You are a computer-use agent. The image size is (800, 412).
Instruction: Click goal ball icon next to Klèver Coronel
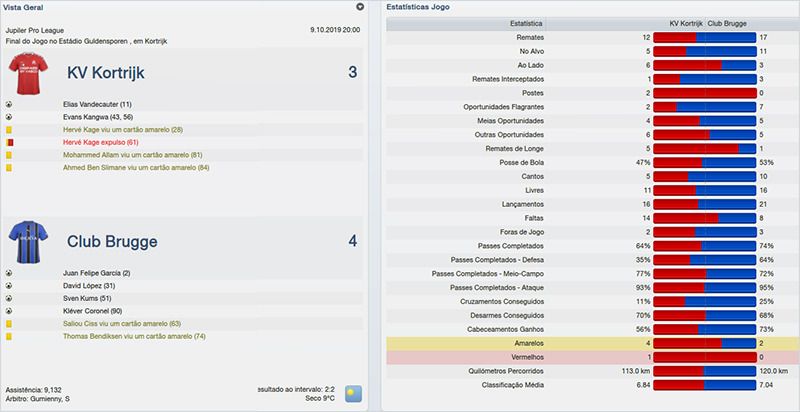coord(9,311)
